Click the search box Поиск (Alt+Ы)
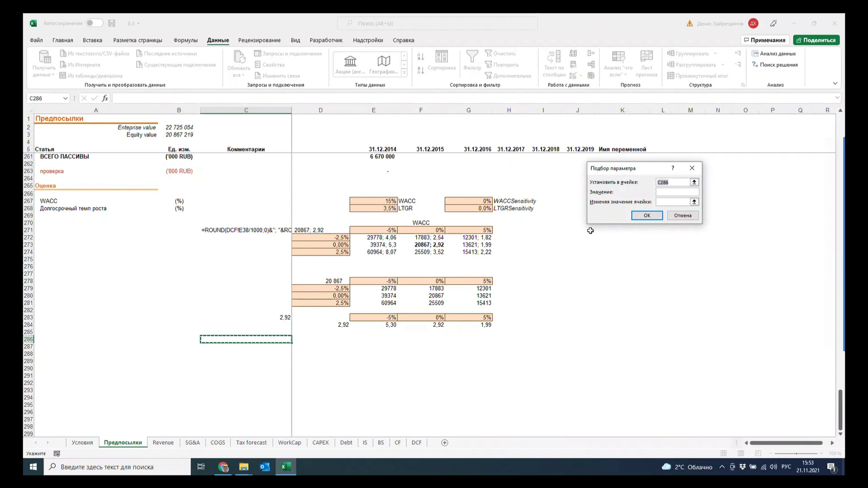 pos(437,23)
